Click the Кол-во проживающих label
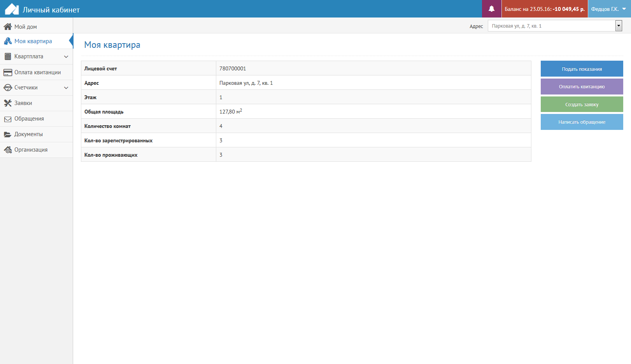631x364 pixels. pos(111,155)
